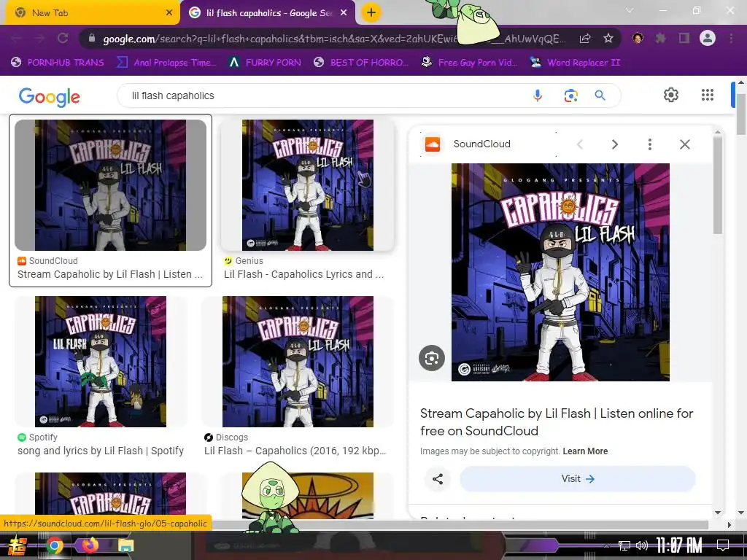Close the New Tab tab
The width and height of the screenshot is (747, 560).
click(x=169, y=13)
